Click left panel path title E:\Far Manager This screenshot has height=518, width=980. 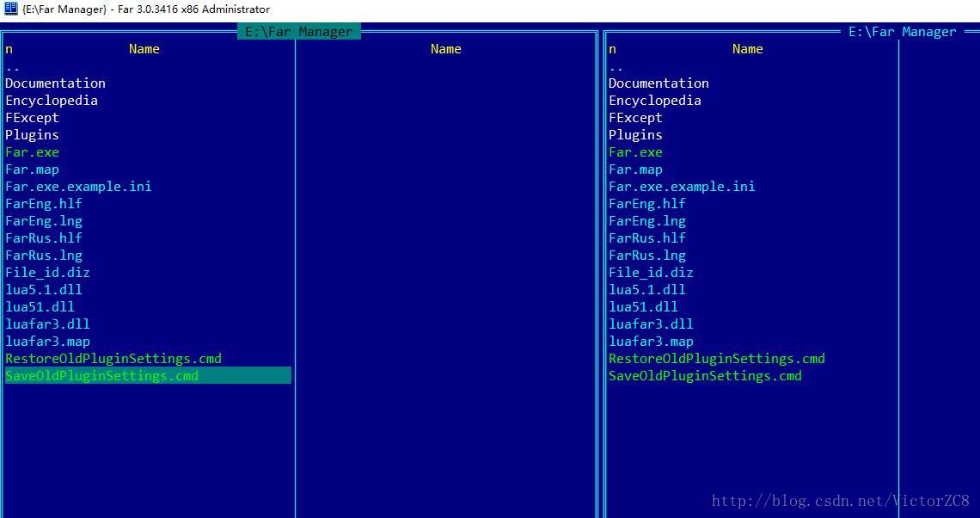(299, 31)
